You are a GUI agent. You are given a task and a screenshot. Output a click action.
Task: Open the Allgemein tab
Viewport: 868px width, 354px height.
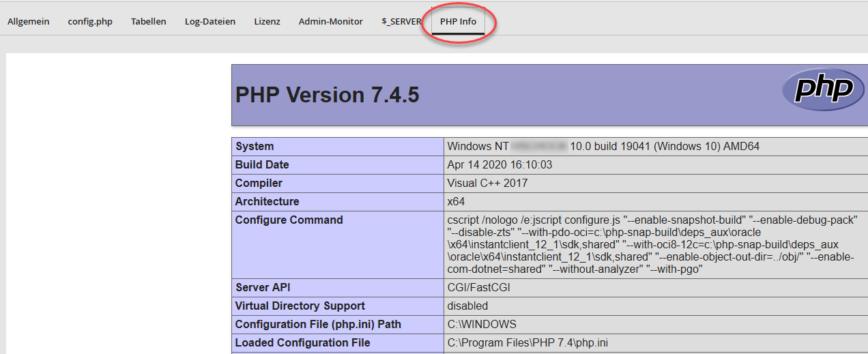(29, 21)
